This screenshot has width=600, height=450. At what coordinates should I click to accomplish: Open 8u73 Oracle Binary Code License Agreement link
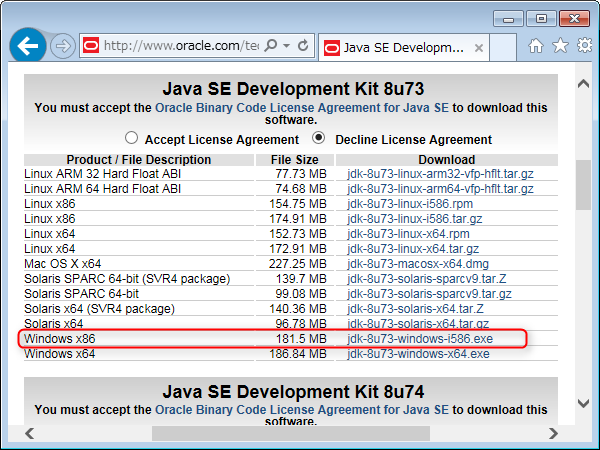302,108
